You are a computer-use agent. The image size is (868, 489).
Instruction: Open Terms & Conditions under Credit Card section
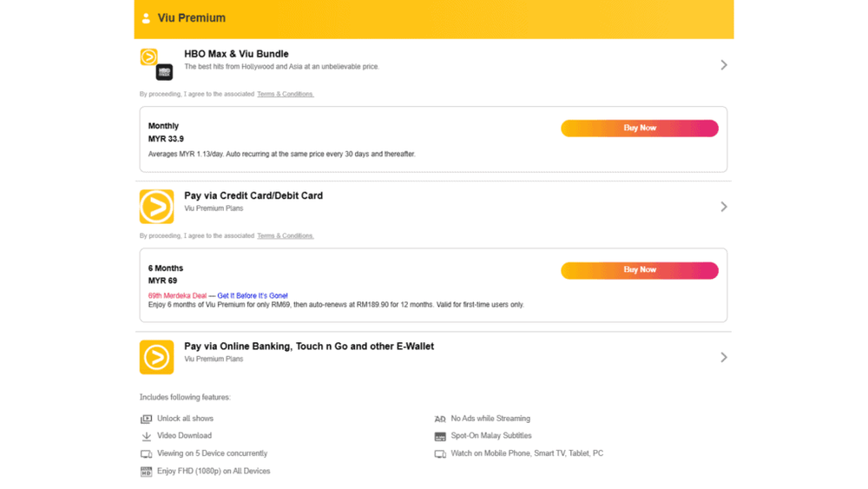click(x=285, y=236)
